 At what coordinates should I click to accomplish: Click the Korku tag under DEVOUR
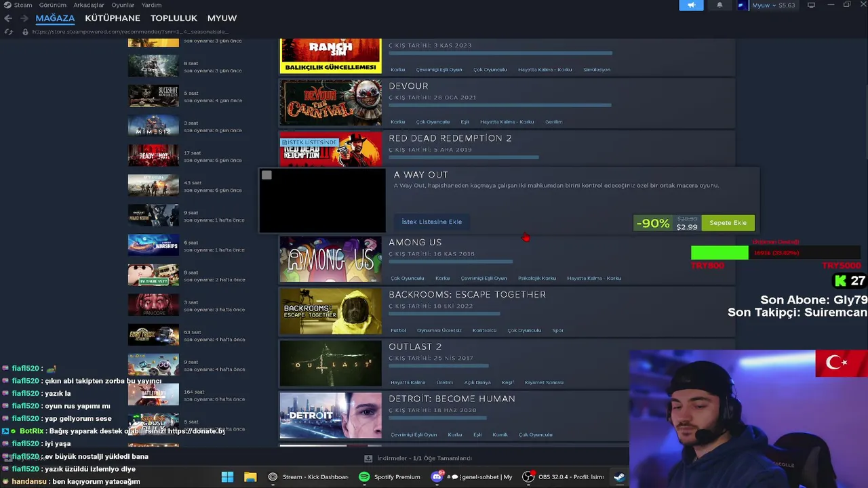tap(397, 122)
